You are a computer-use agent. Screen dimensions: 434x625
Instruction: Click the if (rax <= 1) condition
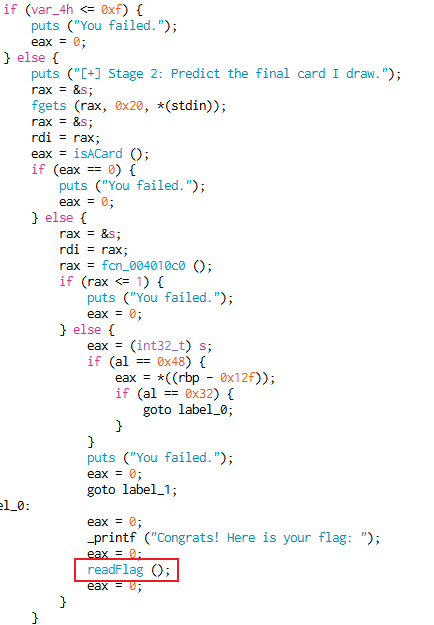pos(112,281)
